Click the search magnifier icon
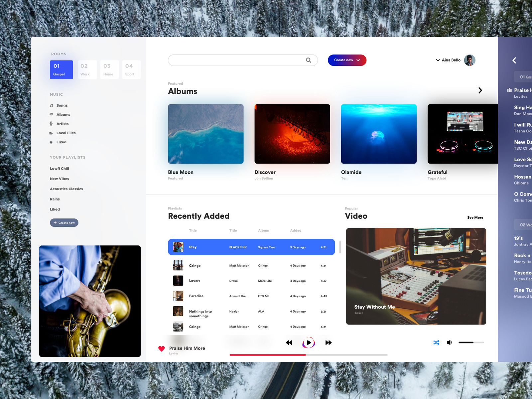Screen dimensions: 532x399 click(309, 60)
